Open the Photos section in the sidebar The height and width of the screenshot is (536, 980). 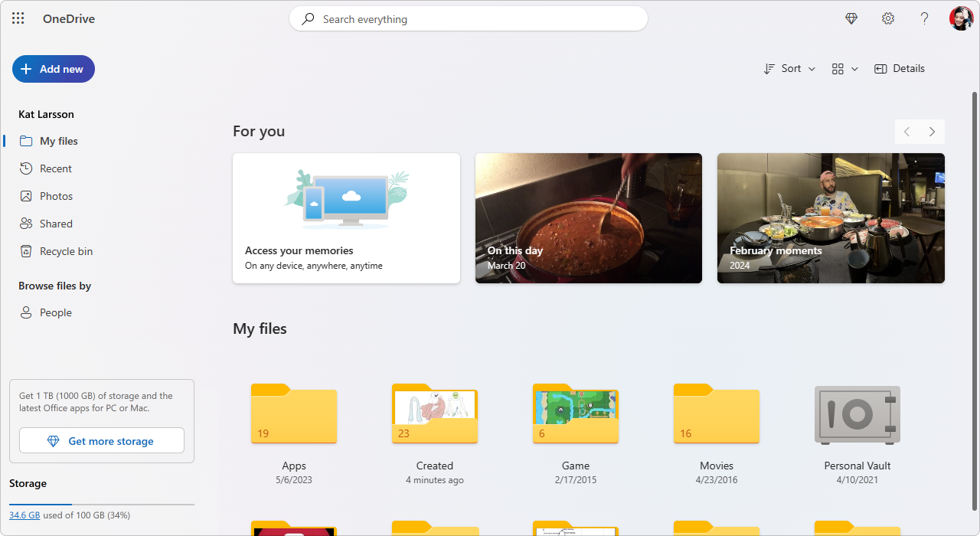pos(54,195)
